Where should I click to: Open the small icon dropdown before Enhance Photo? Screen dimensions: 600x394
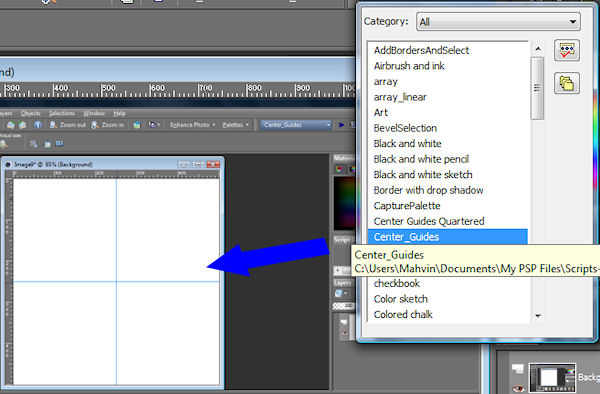tap(154, 125)
